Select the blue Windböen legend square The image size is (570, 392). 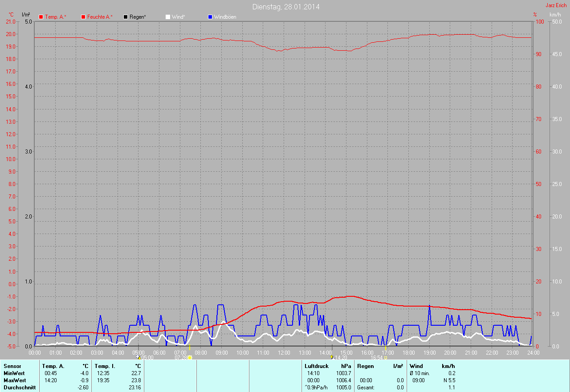pyautogui.click(x=210, y=17)
